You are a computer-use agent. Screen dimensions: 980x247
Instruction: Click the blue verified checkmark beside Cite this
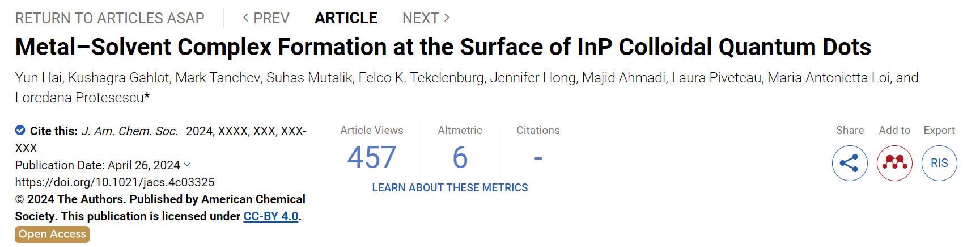tap(20, 131)
